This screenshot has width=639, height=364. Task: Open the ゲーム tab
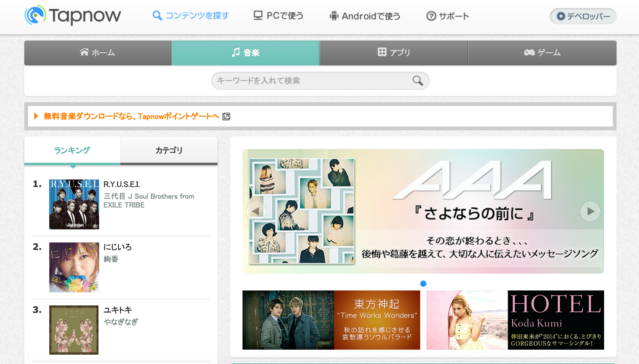[542, 53]
